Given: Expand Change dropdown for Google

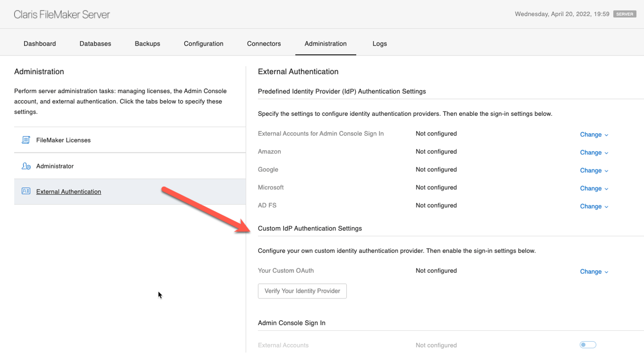Looking at the screenshot, I should point(594,170).
